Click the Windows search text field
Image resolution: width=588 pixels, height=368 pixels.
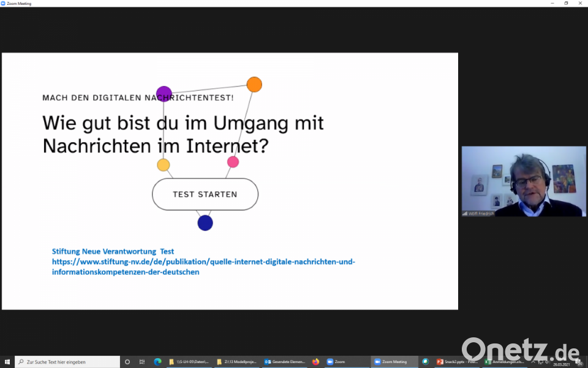[67, 362]
